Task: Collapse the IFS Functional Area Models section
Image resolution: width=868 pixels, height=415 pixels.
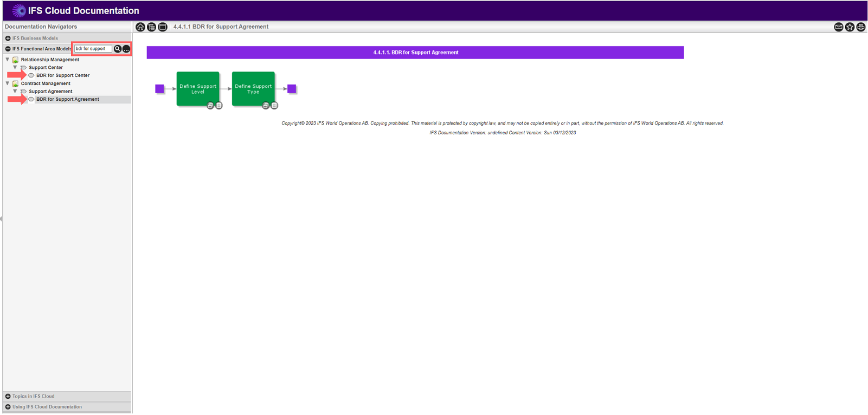Action: (8, 49)
